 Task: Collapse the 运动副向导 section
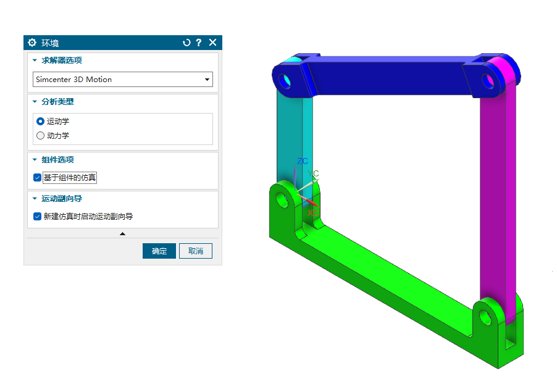coord(35,199)
